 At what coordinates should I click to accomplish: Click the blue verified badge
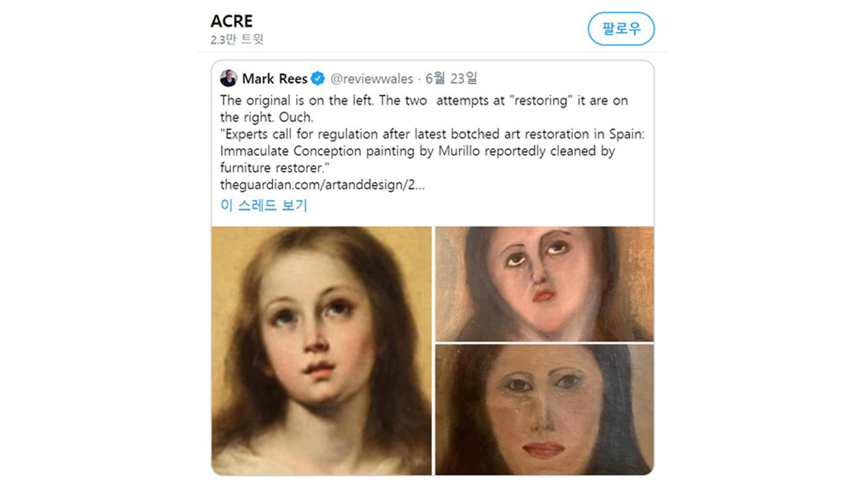[318, 79]
